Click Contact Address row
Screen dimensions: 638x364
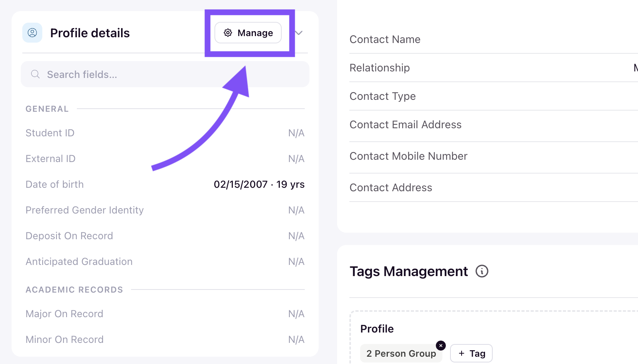coord(493,187)
